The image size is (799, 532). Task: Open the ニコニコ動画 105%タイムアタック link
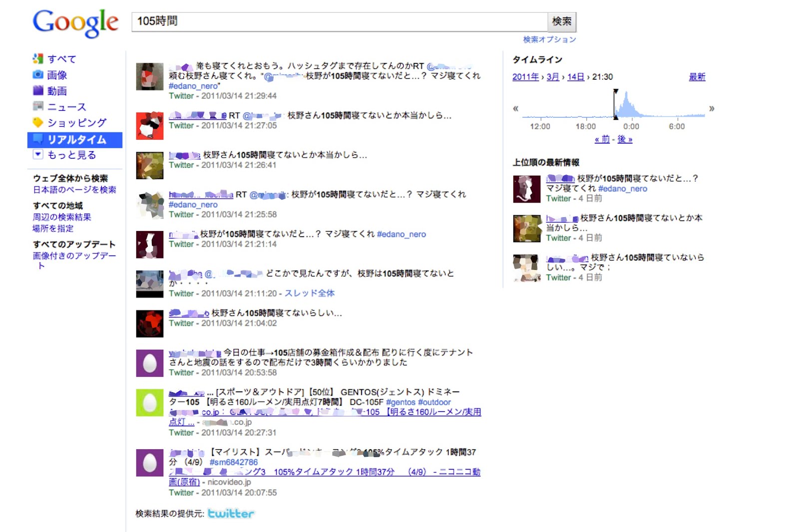pos(325,477)
